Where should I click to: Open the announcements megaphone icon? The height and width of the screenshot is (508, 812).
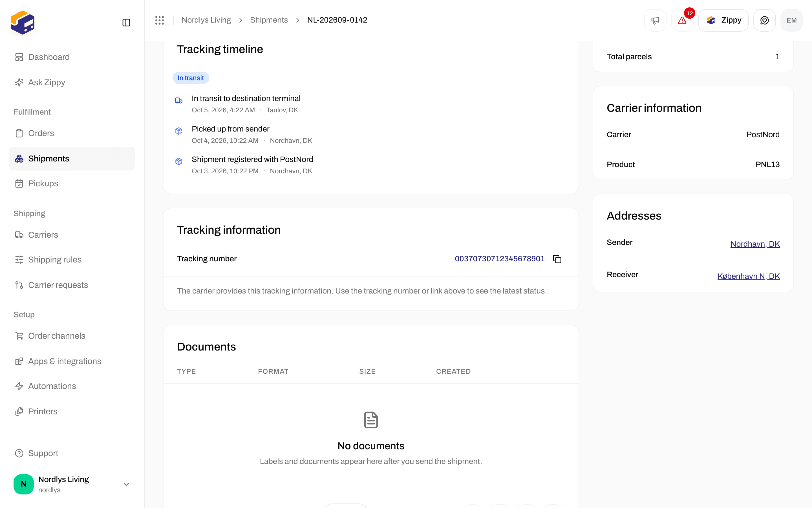coord(655,20)
